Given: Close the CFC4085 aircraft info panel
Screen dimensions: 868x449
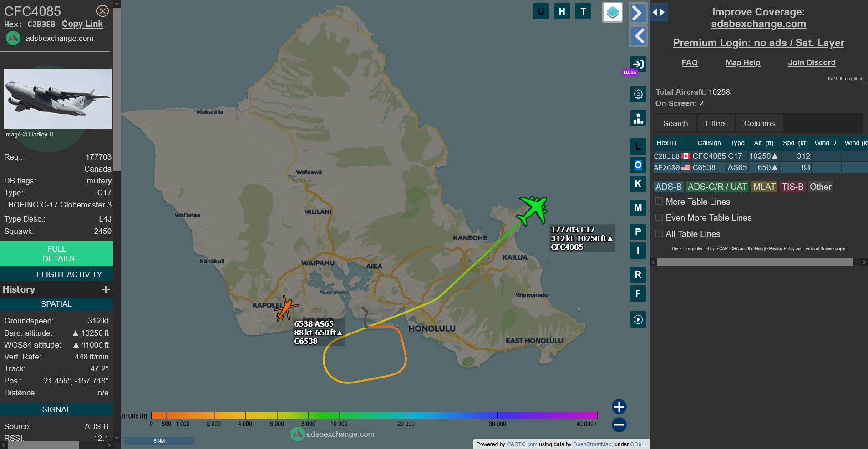Looking at the screenshot, I should coord(103,11).
